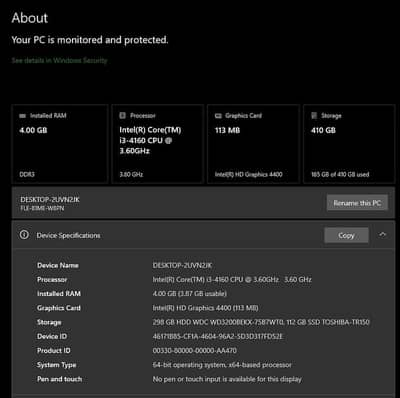
Task: Click the 410 GB storage value
Action: click(x=323, y=130)
